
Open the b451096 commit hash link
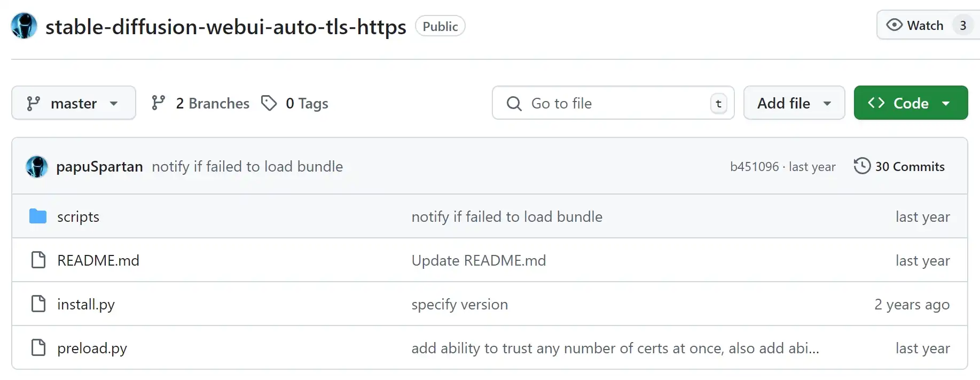(x=754, y=167)
